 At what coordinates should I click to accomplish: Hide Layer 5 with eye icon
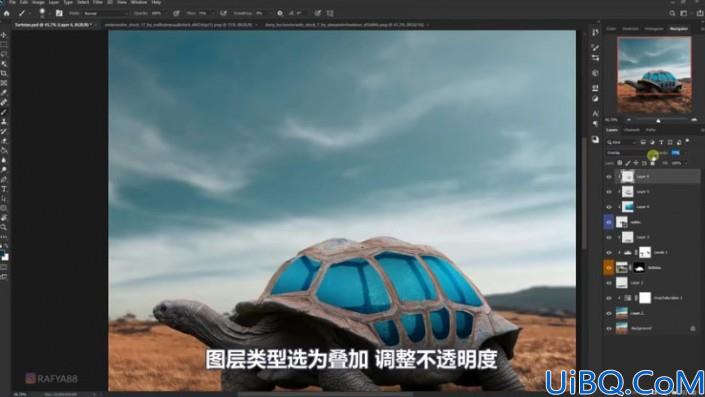pyautogui.click(x=609, y=192)
